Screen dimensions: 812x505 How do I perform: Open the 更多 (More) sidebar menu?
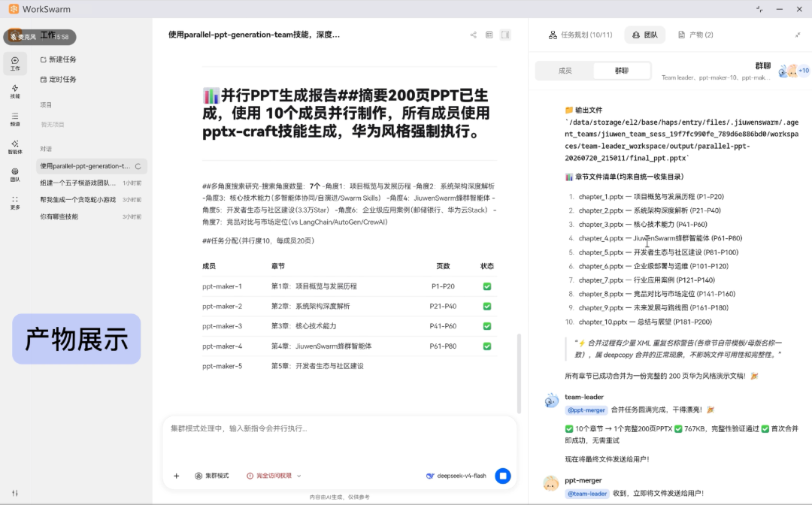tap(15, 203)
